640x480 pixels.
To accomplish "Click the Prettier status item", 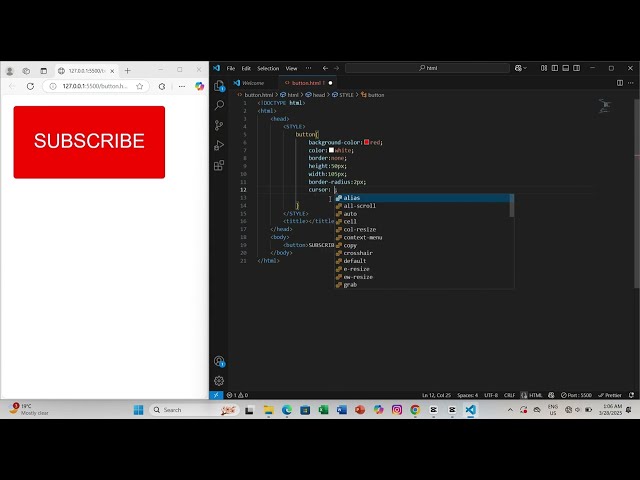I will (x=610, y=395).
